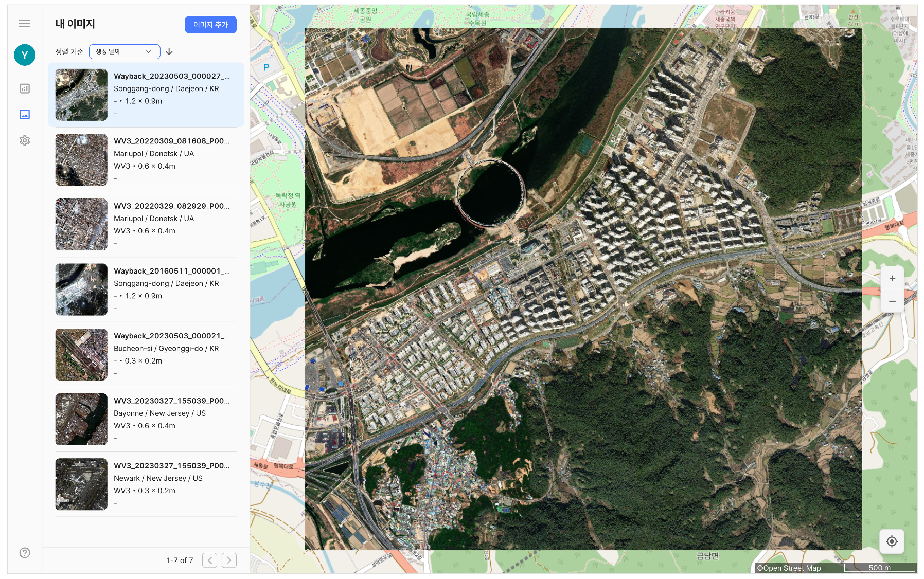Open the Open Street Map attribution link
The width and height of the screenshot is (924, 579).
point(789,568)
